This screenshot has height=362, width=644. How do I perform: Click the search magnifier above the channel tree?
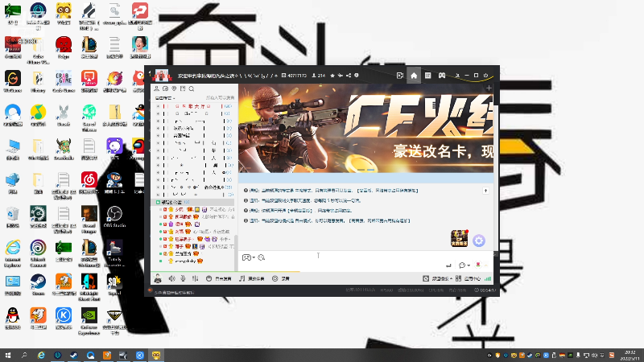(192, 88)
